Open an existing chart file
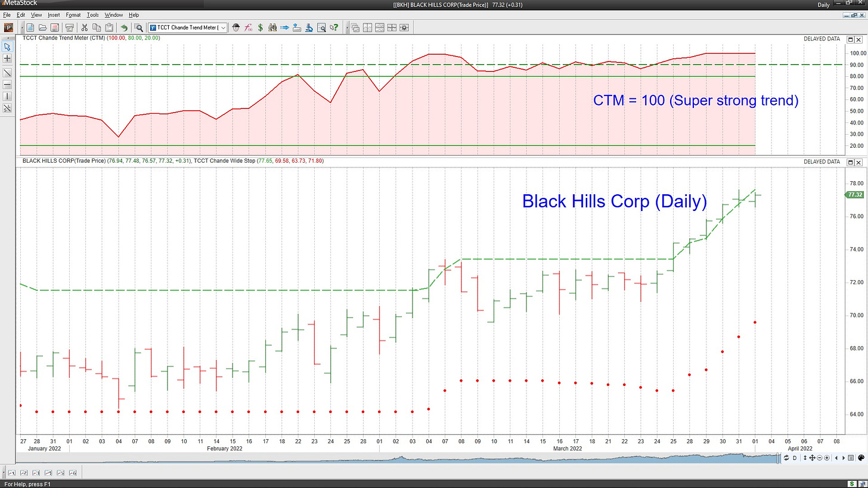868x488 pixels. [42, 27]
